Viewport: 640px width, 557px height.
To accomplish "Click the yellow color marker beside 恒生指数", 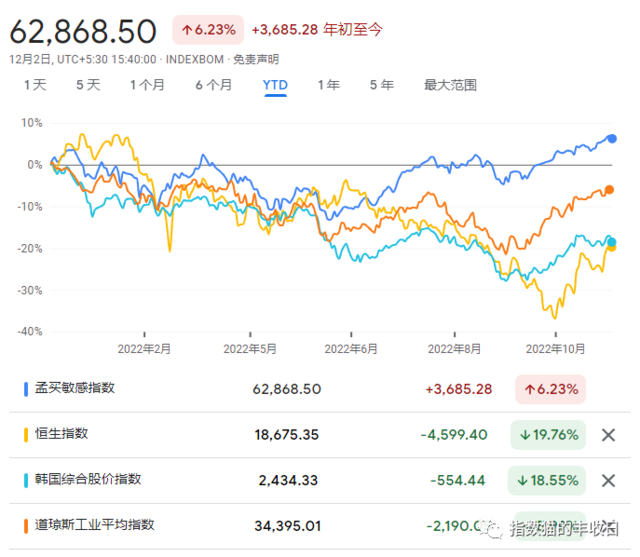I will point(26,435).
